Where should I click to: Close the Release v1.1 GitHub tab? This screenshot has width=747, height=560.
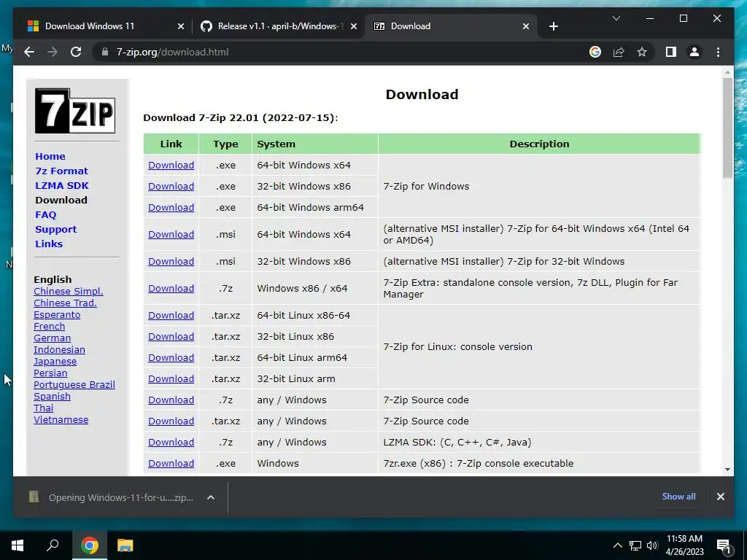click(x=354, y=26)
